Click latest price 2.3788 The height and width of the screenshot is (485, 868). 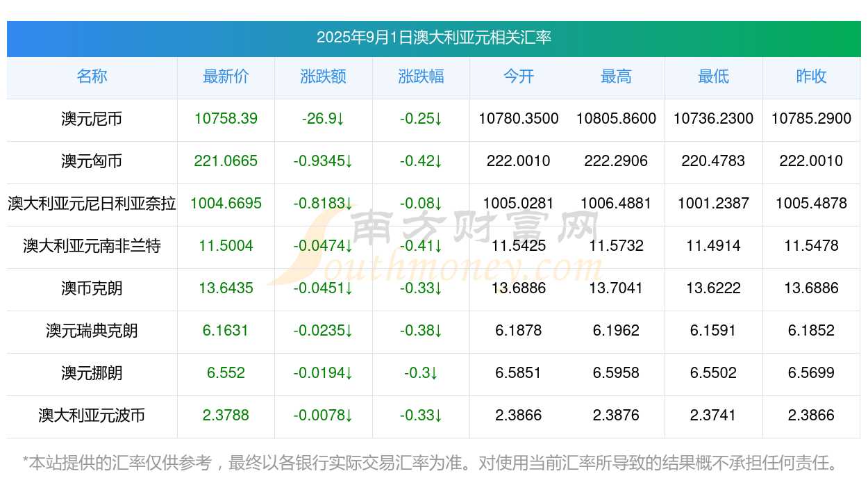226,416
